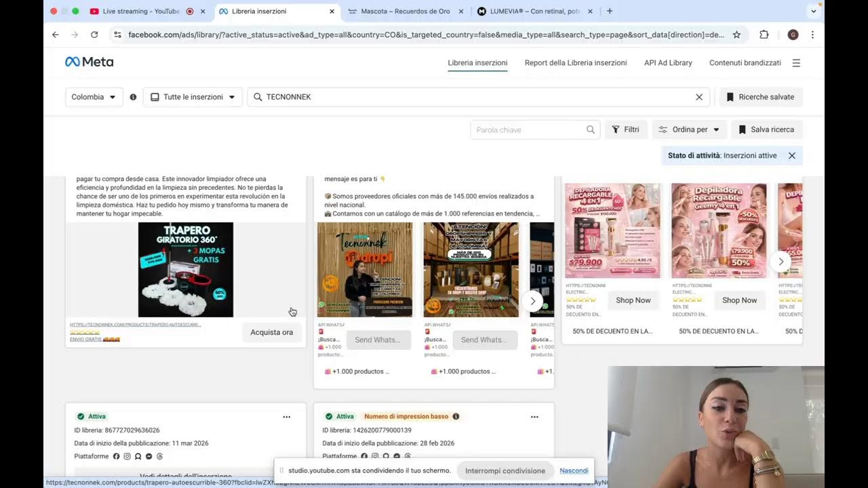Click Salva ricerca button
This screenshot has width=868, height=488.
point(766,129)
